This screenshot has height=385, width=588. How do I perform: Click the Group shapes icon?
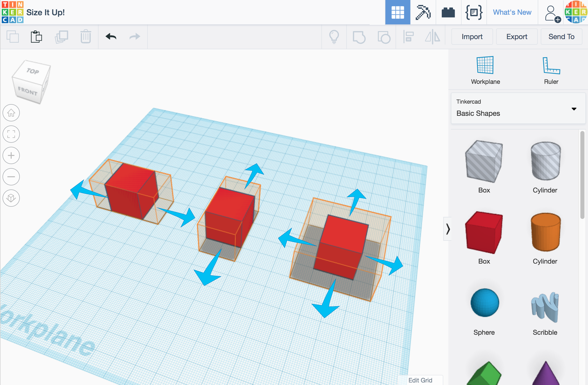[x=359, y=37]
